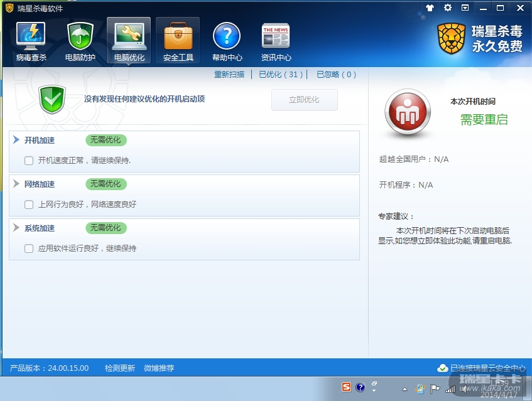This screenshot has height=401, width=532.
Task: Click the green shield checkmark status icon
Action: pyautogui.click(x=52, y=99)
